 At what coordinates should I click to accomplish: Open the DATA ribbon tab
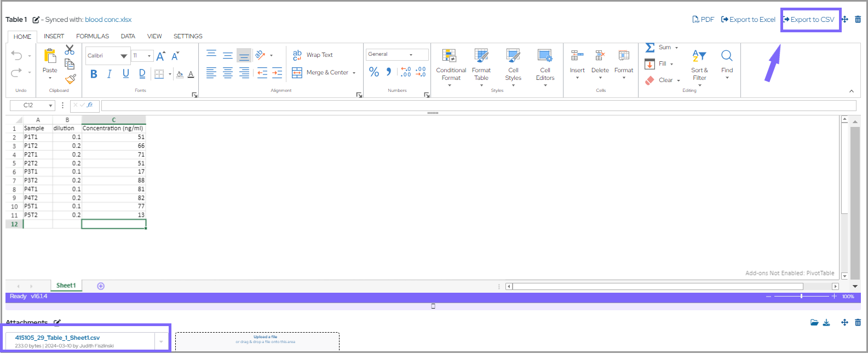[128, 37]
